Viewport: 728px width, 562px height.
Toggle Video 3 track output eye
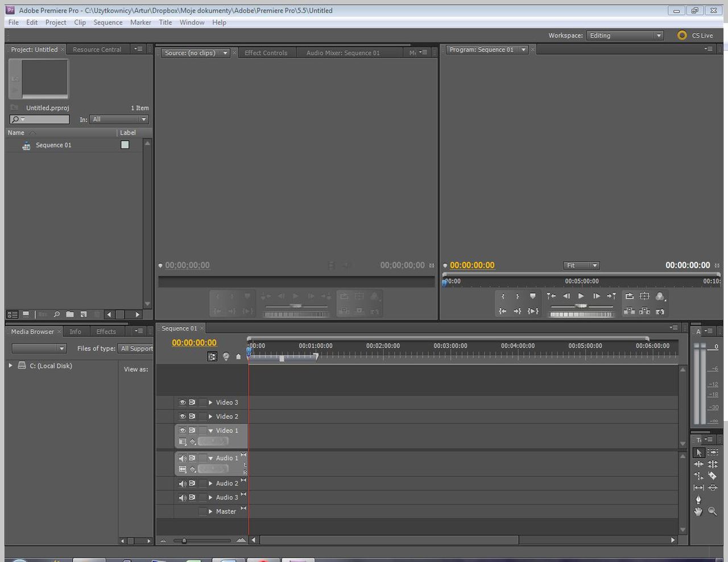[183, 402]
